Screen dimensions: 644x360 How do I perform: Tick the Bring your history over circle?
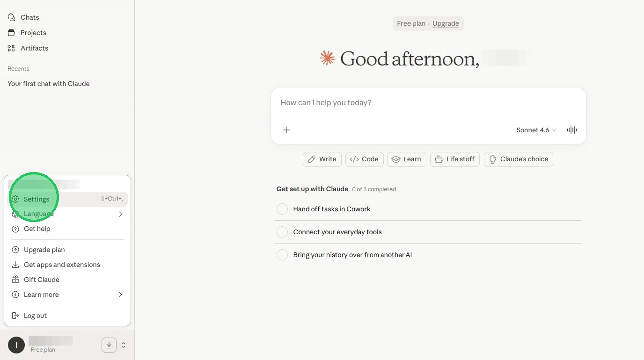[282, 255]
